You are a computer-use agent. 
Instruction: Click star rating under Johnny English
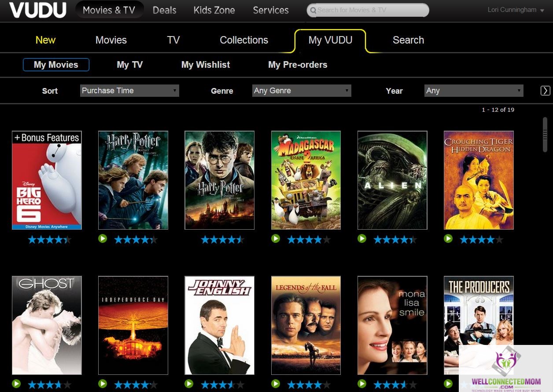[x=222, y=385]
